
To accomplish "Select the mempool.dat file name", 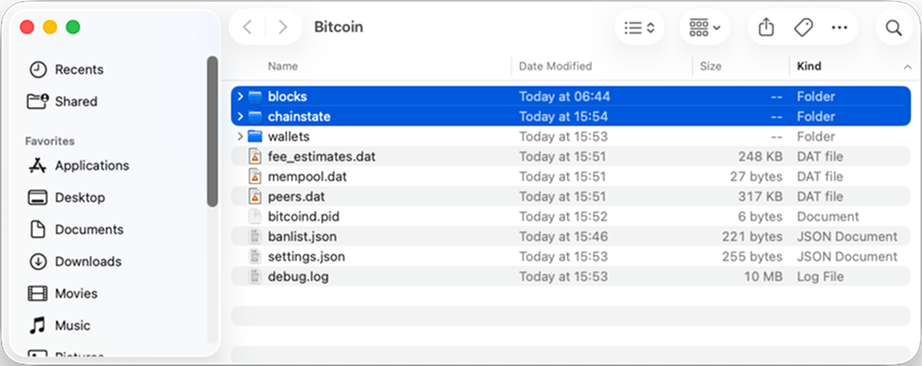I will coord(308,177).
